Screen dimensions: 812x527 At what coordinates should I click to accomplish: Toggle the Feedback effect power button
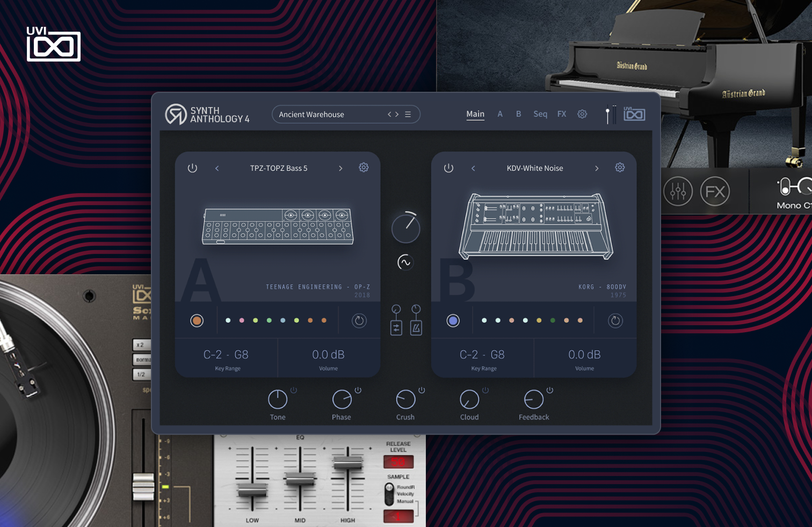click(x=549, y=390)
